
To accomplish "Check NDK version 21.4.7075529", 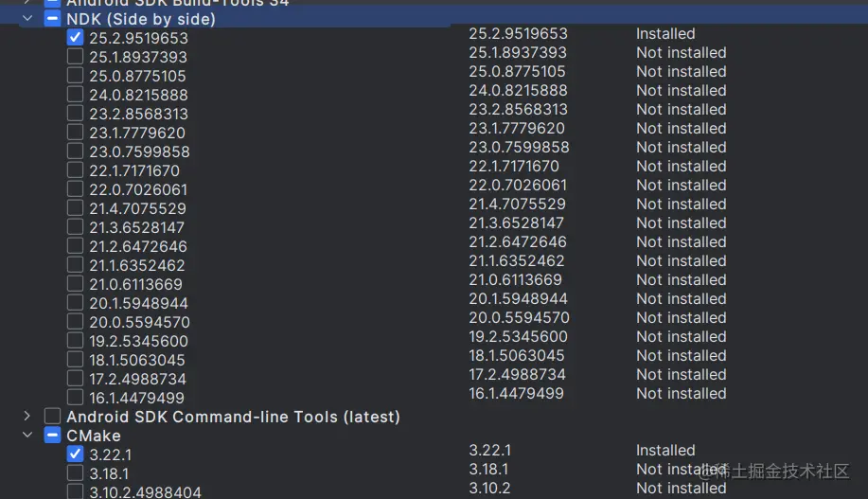I will click(76, 207).
